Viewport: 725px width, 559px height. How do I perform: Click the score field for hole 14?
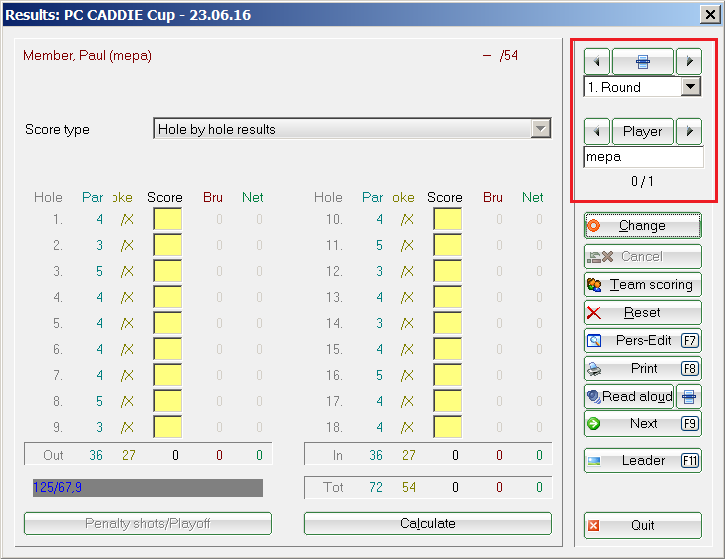click(x=448, y=323)
